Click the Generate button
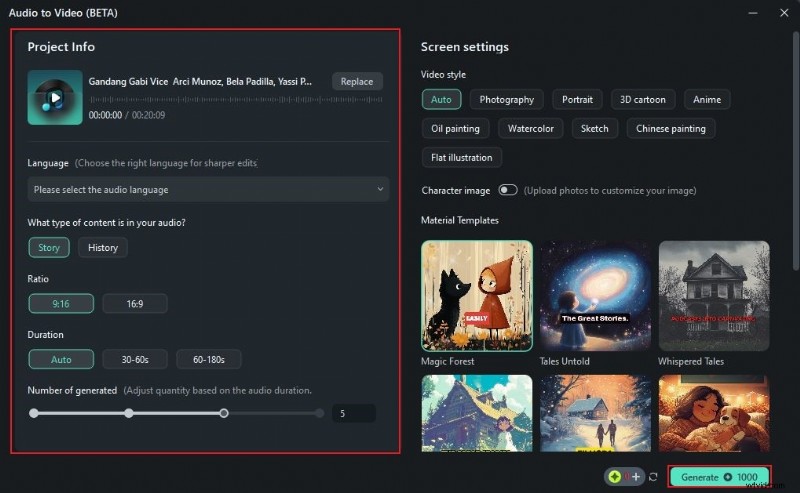The width and height of the screenshot is (800, 493). click(720, 477)
